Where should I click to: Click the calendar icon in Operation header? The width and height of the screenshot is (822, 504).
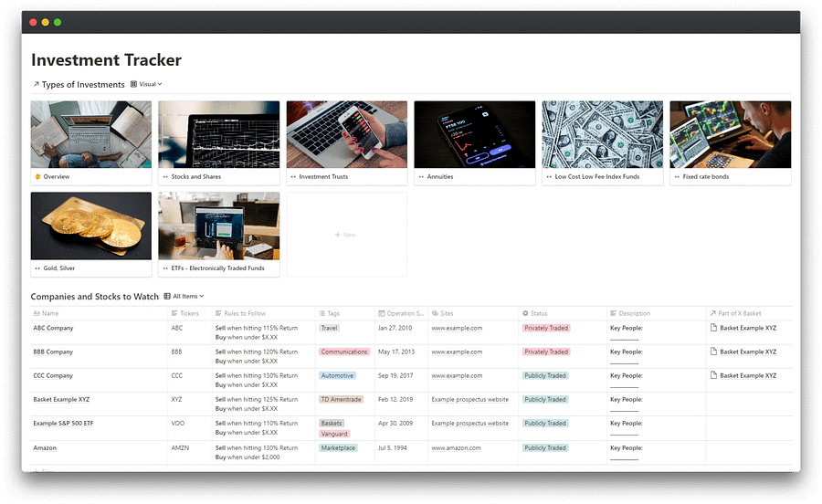pyautogui.click(x=381, y=313)
